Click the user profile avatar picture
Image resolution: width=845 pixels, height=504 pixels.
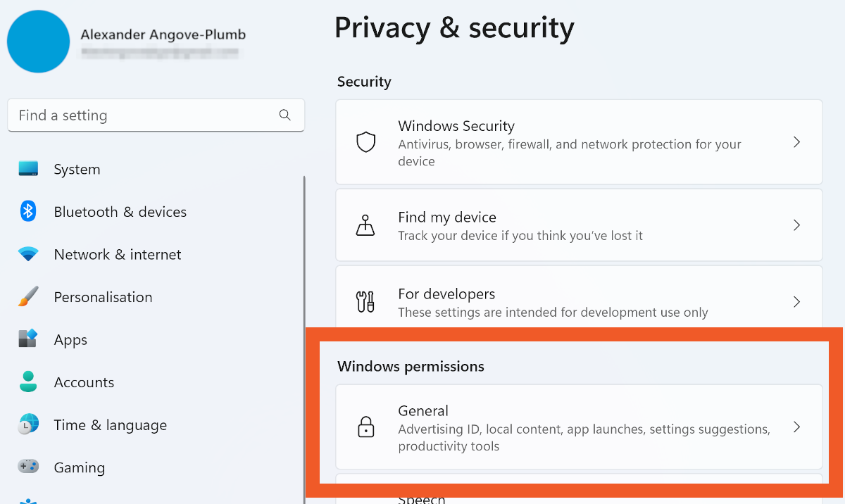(x=38, y=42)
